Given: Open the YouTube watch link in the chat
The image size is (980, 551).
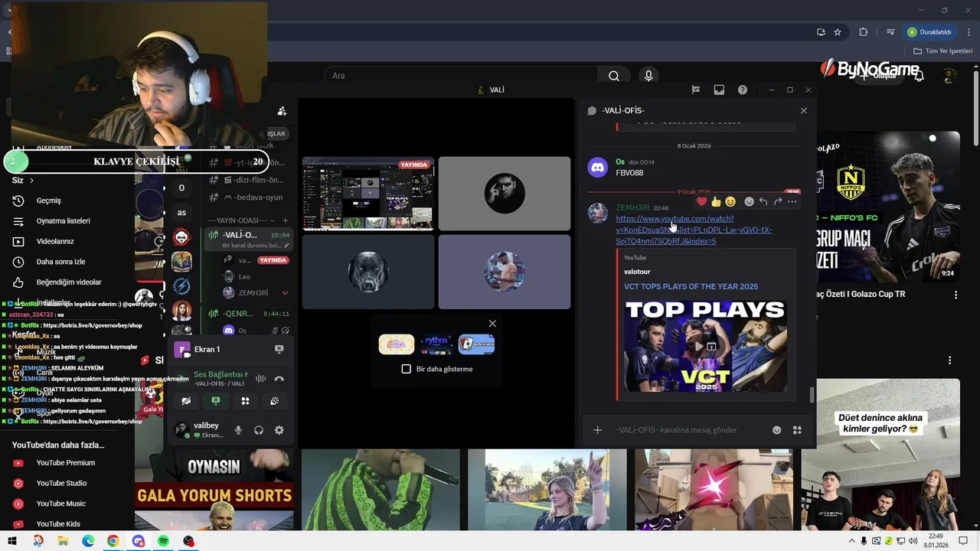Looking at the screenshot, I should (x=694, y=230).
